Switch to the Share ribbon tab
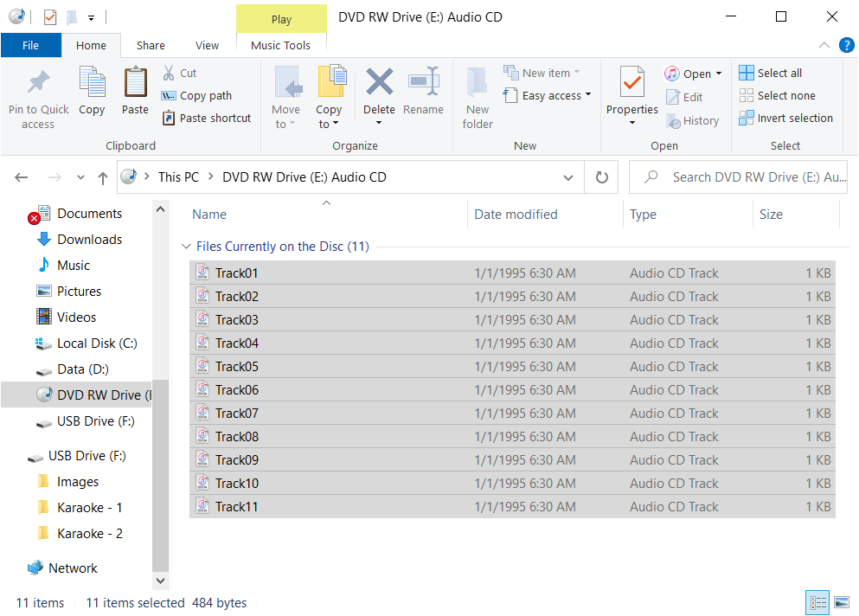Image resolution: width=859 pixels, height=616 pixels. coord(151,45)
